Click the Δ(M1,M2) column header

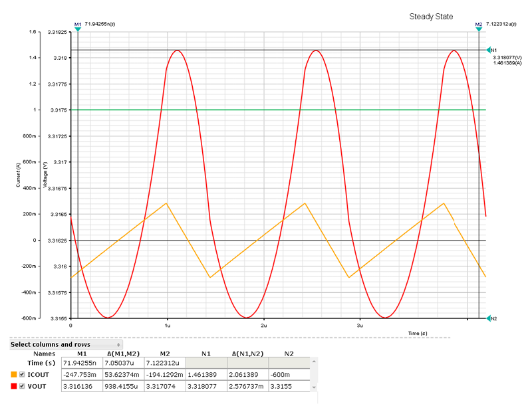tap(124, 354)
